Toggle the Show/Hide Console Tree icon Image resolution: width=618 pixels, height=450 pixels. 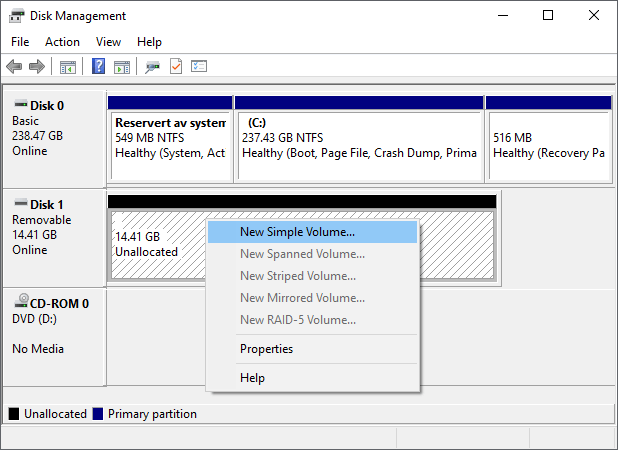(x=68, y=67)
